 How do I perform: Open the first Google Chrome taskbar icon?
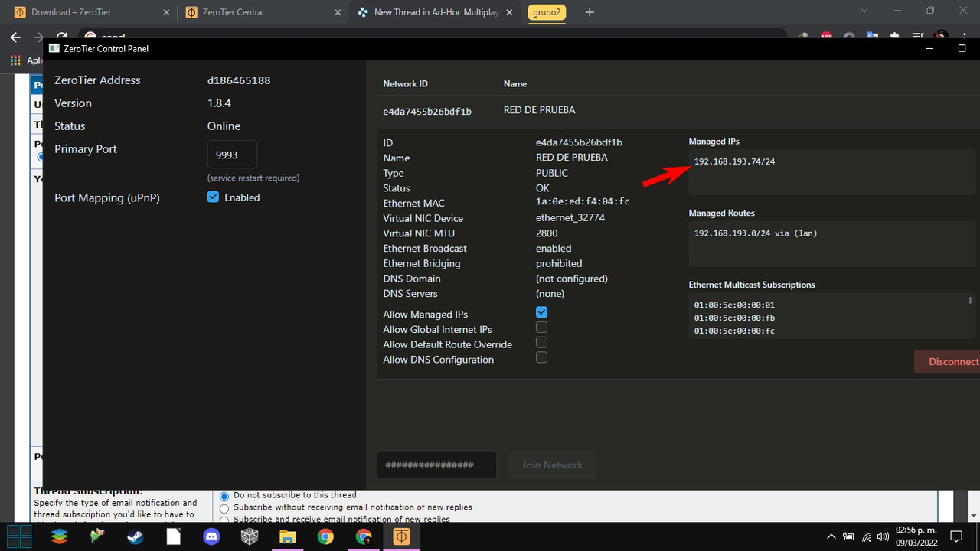pos(325,536)
